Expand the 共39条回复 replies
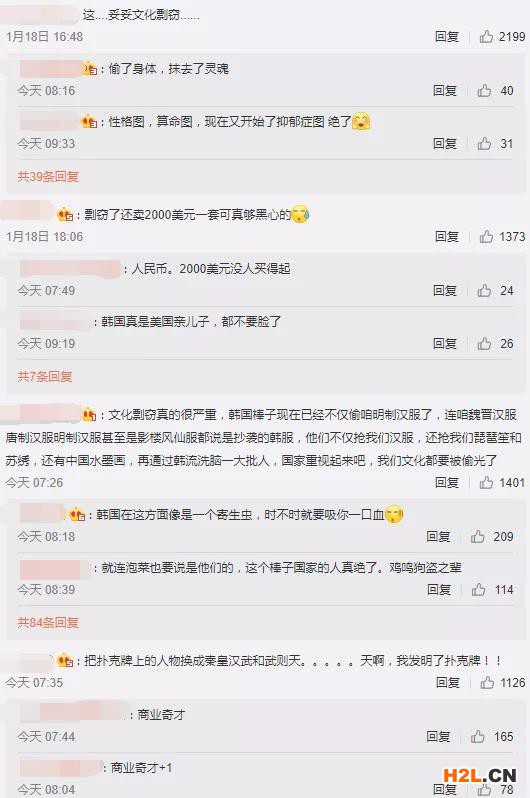Screen dimensions: 530x798 (48, 176)
